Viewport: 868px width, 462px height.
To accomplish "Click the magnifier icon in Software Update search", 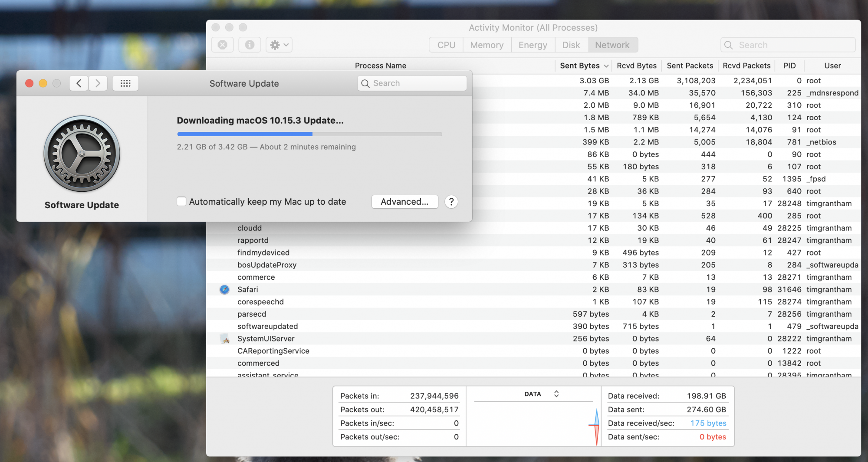I will coord(365,83).
